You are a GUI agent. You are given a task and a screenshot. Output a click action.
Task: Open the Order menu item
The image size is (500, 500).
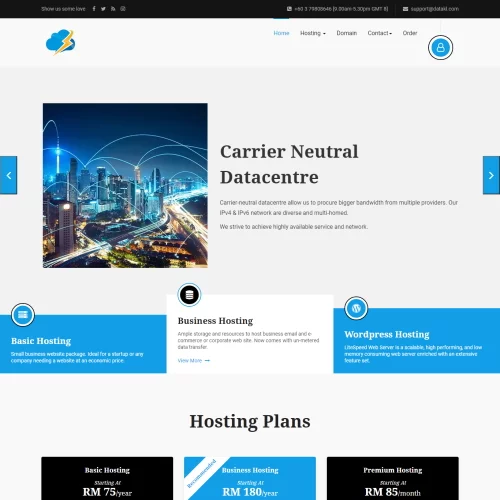[410, 33]
